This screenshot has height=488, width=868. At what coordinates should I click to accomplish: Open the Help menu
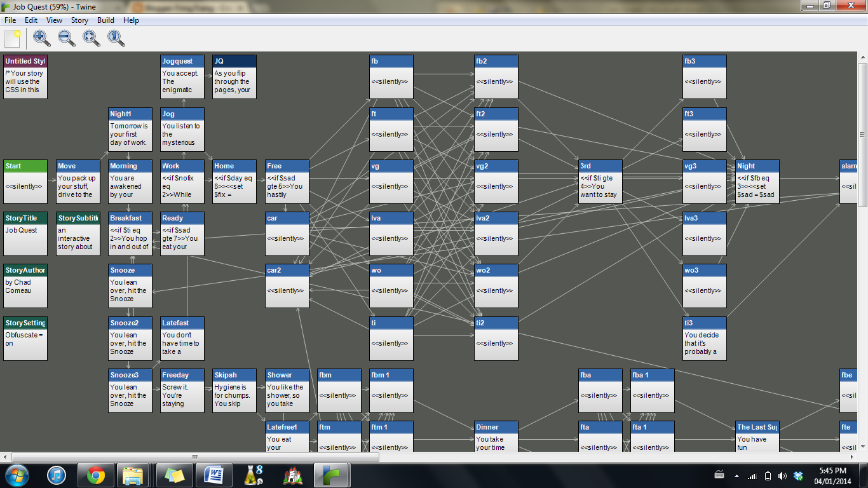coord(131,20)
